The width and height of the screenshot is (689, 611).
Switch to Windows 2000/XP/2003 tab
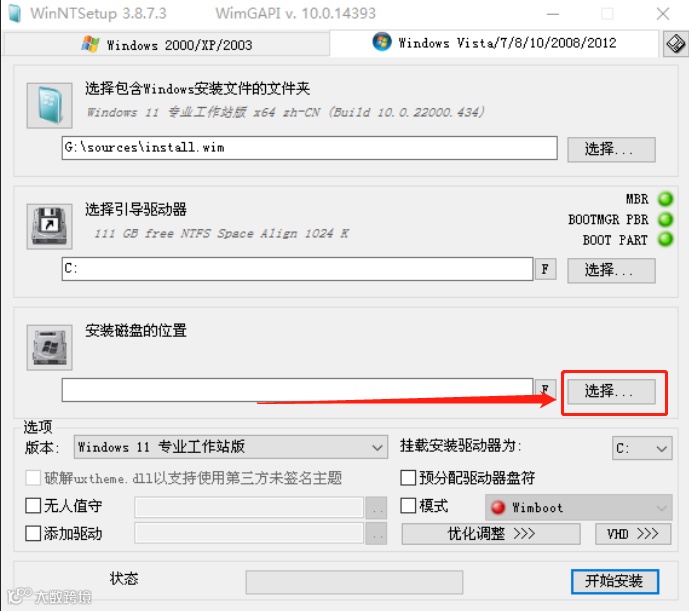point(167,44)
